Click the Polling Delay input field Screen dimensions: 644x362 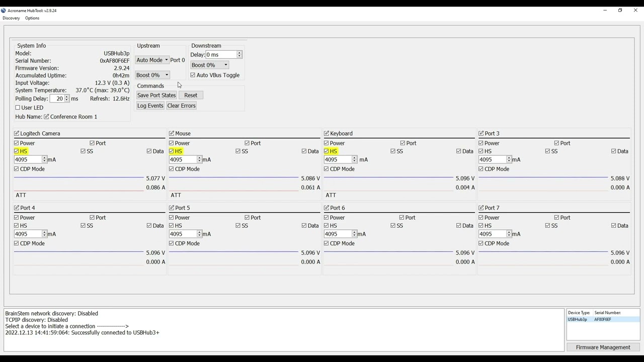tap(57, 99)
